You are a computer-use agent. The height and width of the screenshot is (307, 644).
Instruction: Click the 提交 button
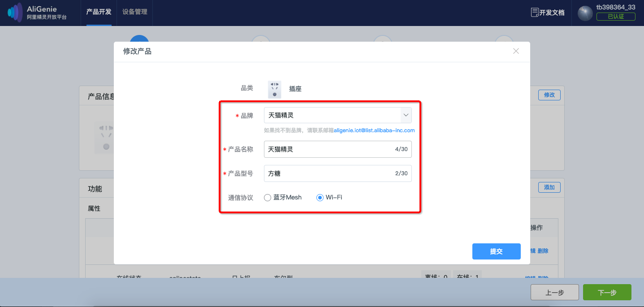point(496,251)
